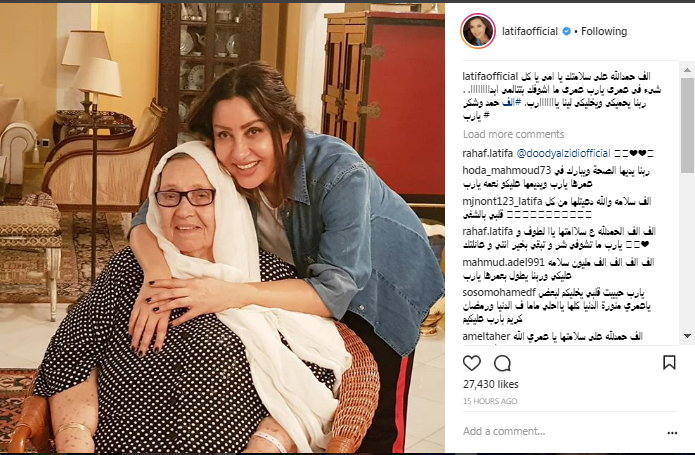Like the post with the heart icon
This screenshot has height=455, width=695.
[x=472, y=363]
